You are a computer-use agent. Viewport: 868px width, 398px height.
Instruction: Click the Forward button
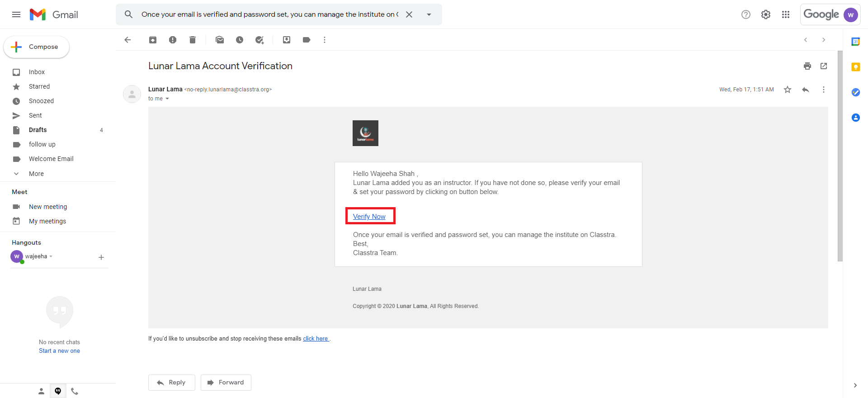226,383
